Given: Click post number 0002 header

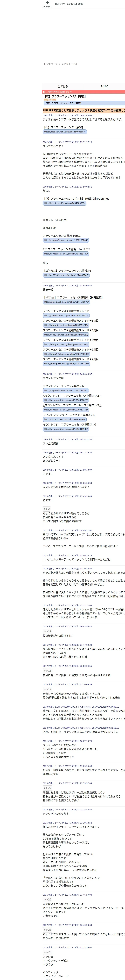Looking at the screenshot, I should click(x=67, y=142).
